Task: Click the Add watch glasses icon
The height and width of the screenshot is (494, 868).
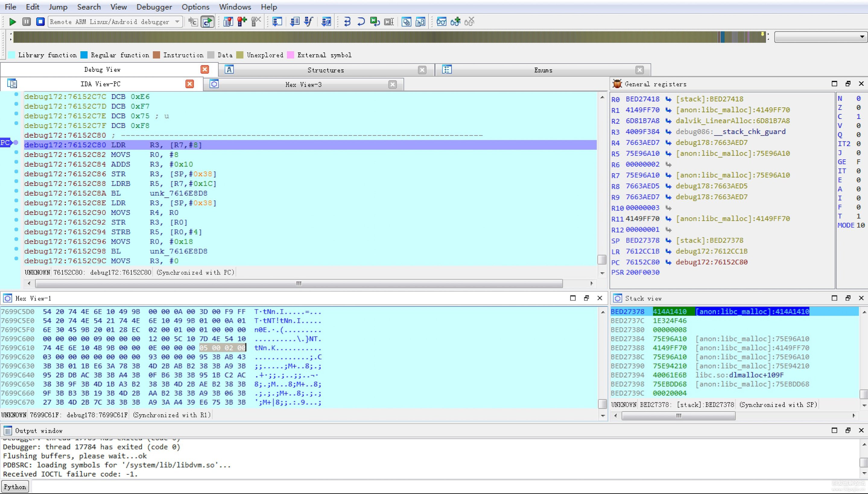Action: tap(455, 22)
